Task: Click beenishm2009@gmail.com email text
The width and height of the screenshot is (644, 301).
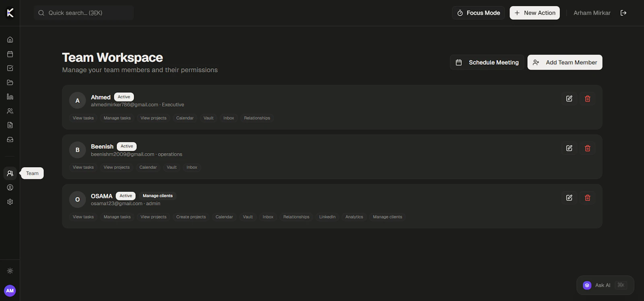Action: (x=122, y=154)
